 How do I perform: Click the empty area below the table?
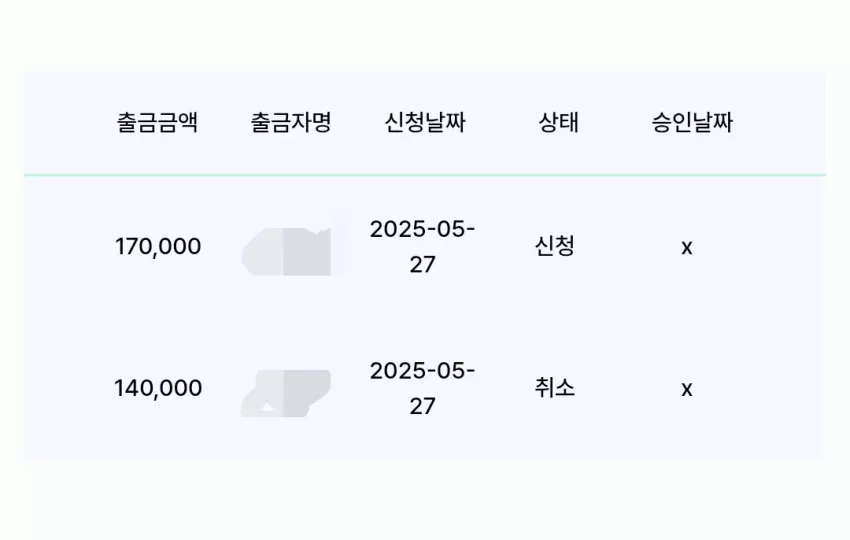424,502
